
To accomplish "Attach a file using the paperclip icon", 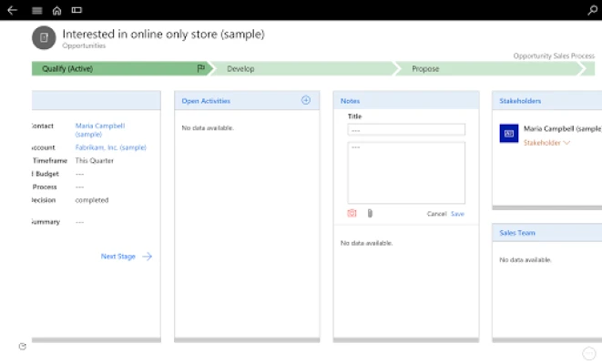I will (370, 213).
